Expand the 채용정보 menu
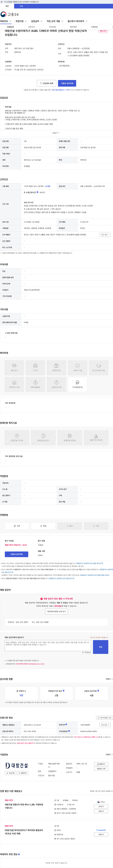Screen dimensions: 113x868 pyautogui.click(x=6, y=21)
